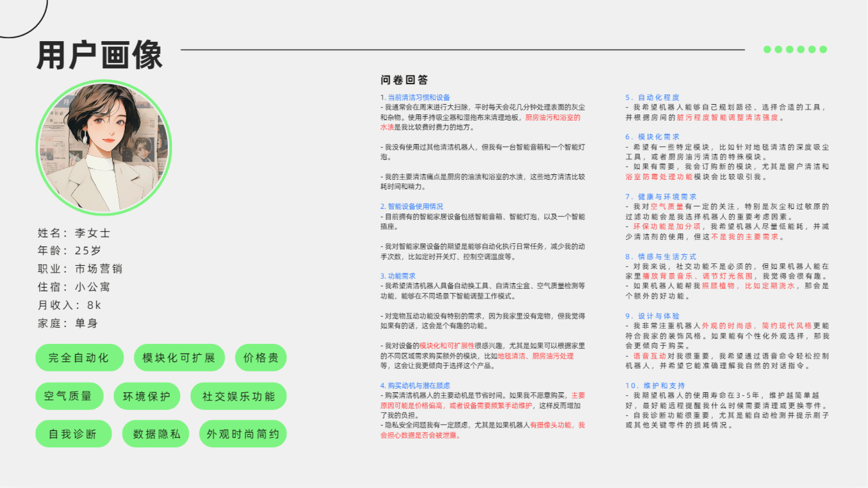Click the 健康与环境需求 heading
868x488 pixels.
(667, 197)
